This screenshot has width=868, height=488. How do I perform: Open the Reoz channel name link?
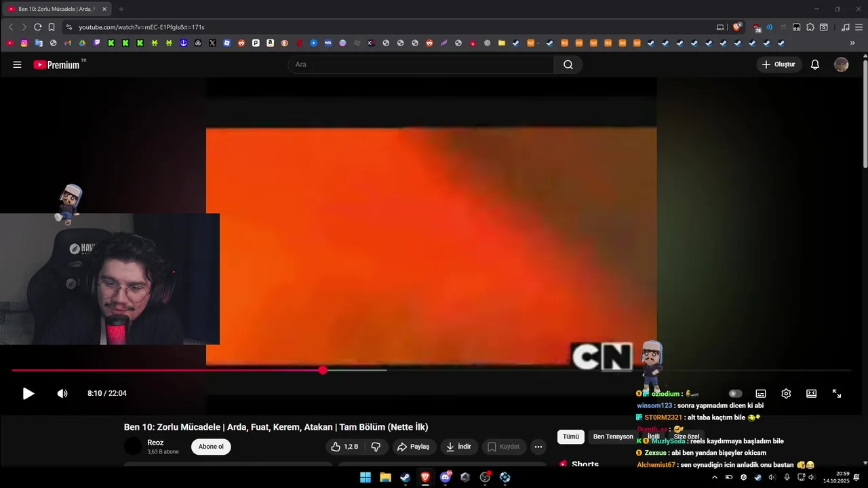point(155,443)
